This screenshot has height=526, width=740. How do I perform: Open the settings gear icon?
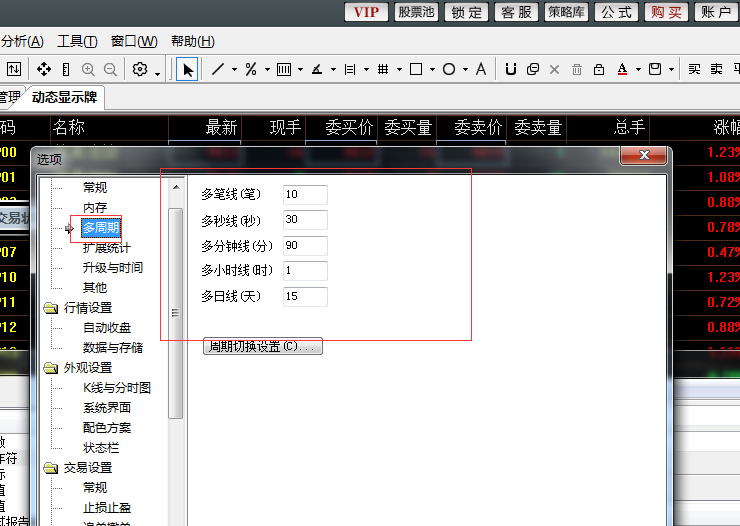coord(140,69)
